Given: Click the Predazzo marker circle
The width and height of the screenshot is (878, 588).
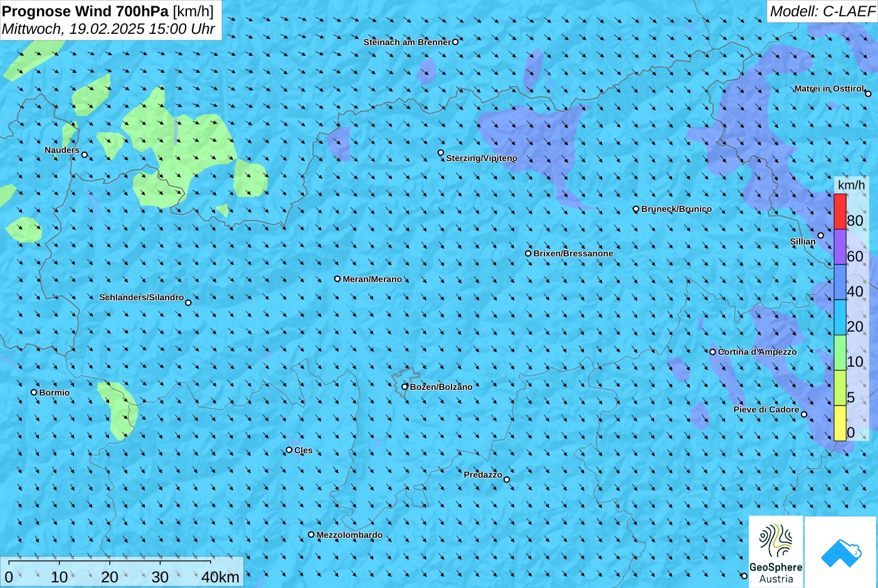Looking at the screenshot, I should pyautogui.click(x=507, y=480).
